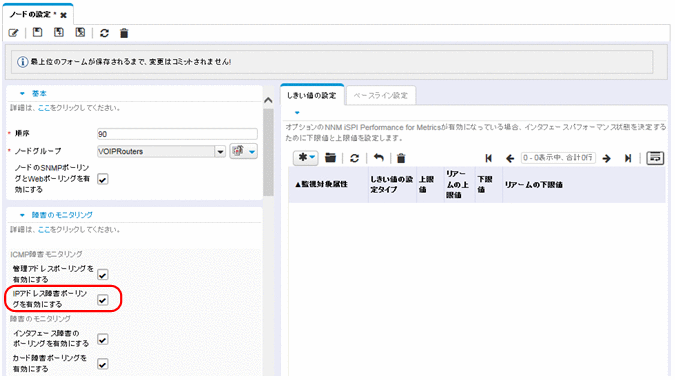Click the 順序 input field with 90

coord(177,134)
